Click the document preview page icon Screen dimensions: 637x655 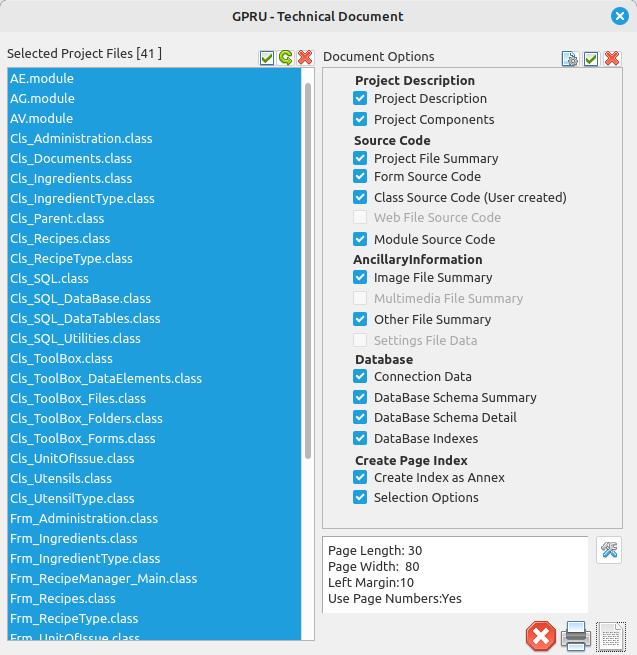pyautogui.click(x=610, y=635)
